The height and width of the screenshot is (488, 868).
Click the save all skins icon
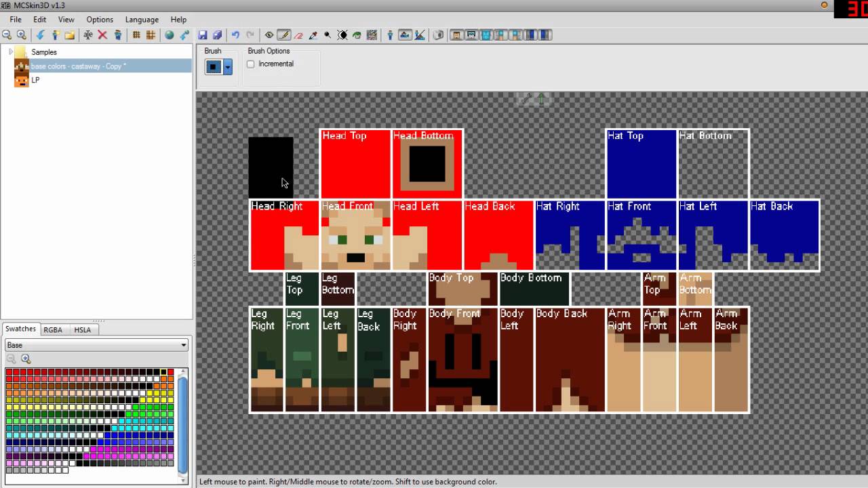point(217,35)
